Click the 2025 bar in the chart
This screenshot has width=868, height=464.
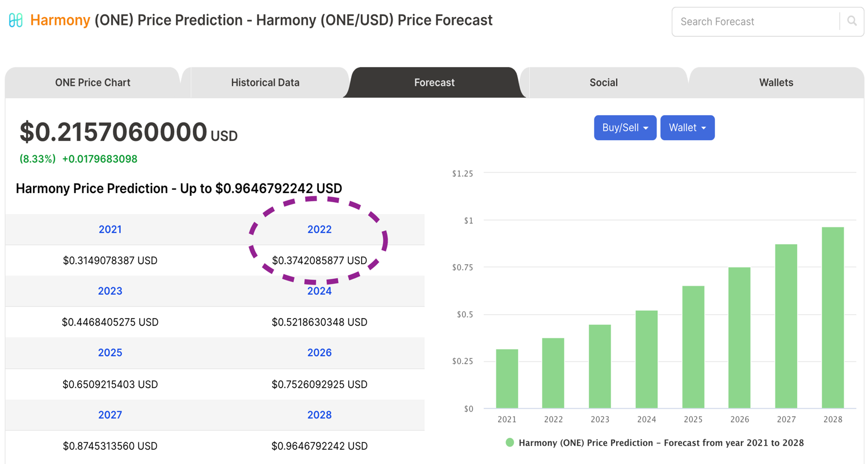tap(693, 347)
